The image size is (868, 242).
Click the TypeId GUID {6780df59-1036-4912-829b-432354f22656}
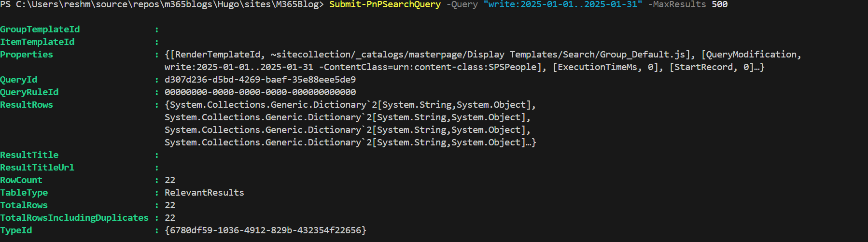266,230
